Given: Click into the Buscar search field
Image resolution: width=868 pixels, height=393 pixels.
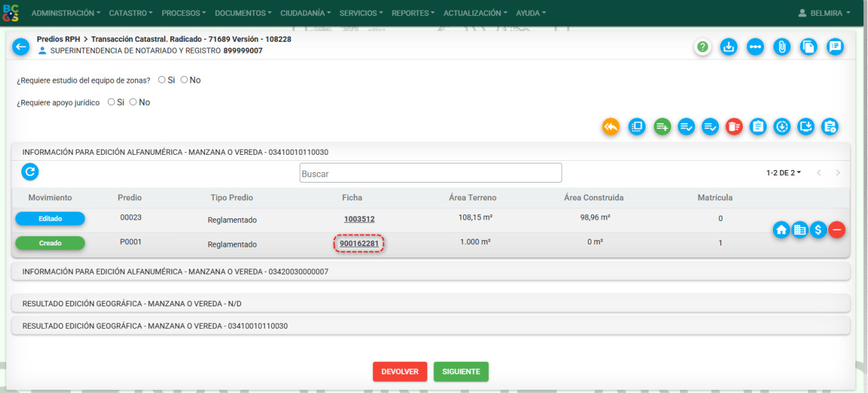Looking at the screenshot, I should tap(431, 173).
